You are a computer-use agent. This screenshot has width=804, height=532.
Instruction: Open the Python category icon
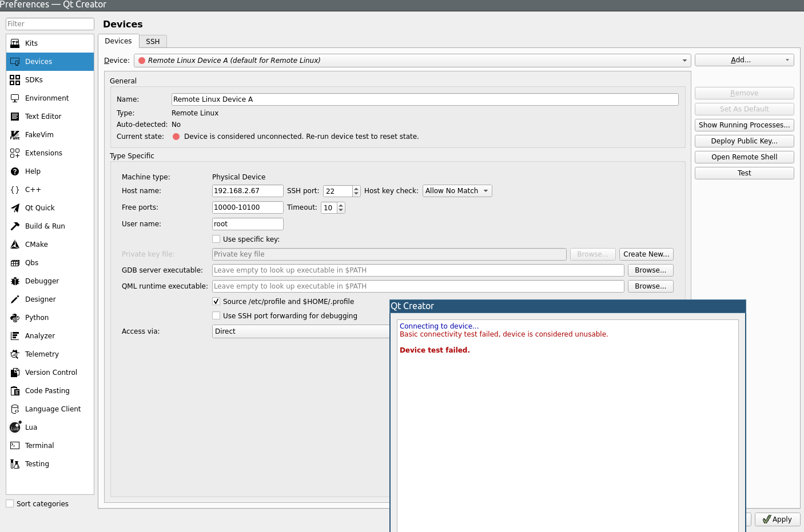click(15, 318)
